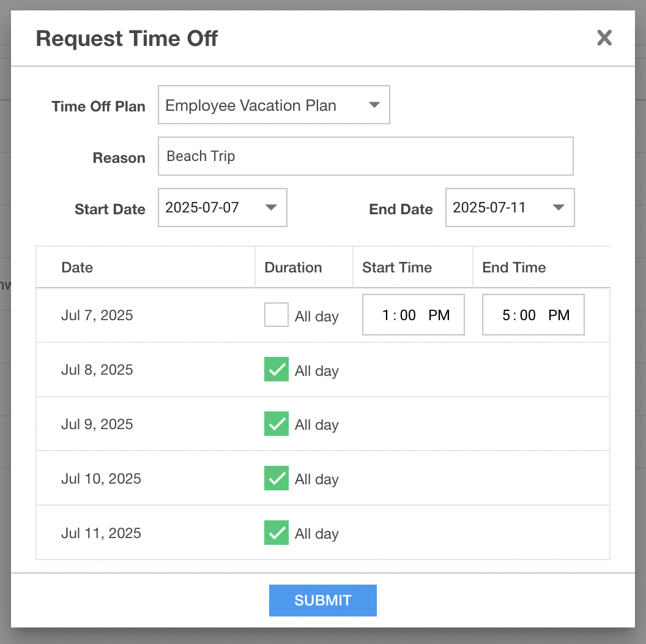This screenshot has height=644, width=646.
Task: Uncheck All day for Jul 10
Action: (x=277, y=479)
